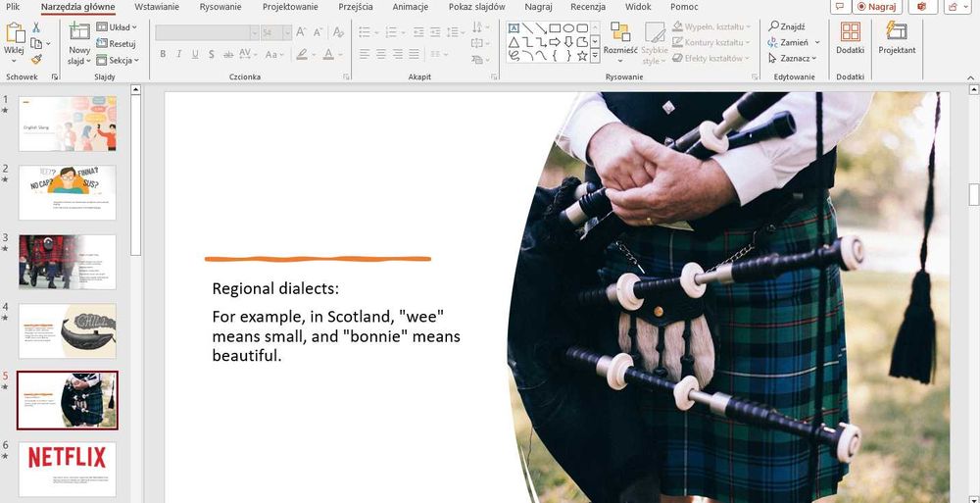
Task: Toggle Center paragraph alignment
Action: point(381,55)
